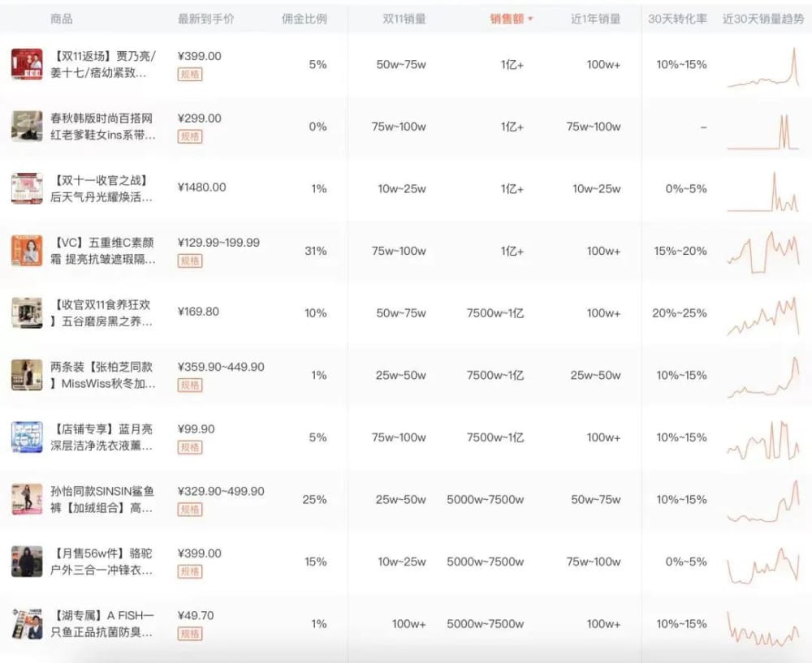Click 规格 tag under ¥299.00 price

coord(190,136)
